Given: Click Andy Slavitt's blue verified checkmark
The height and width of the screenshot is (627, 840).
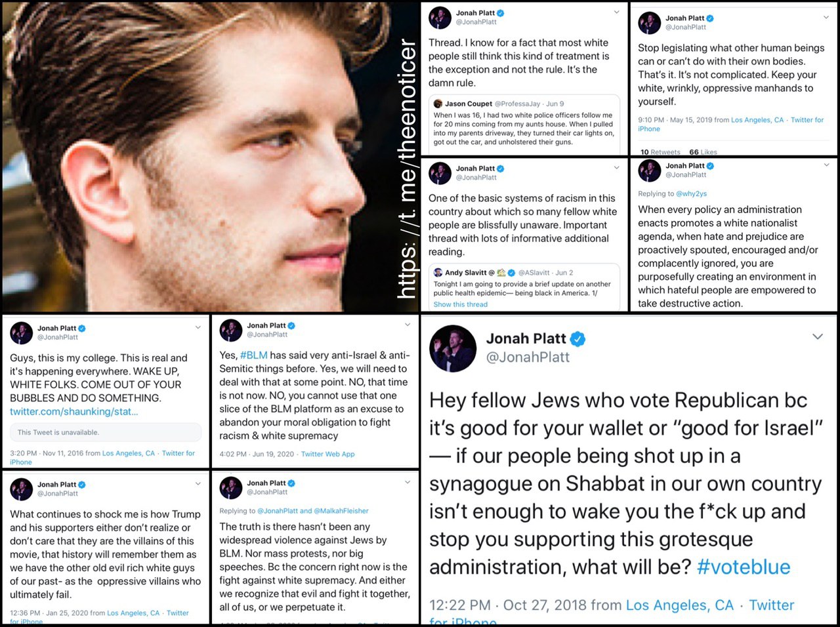Looking at the screenshot, I should point(511,273).
